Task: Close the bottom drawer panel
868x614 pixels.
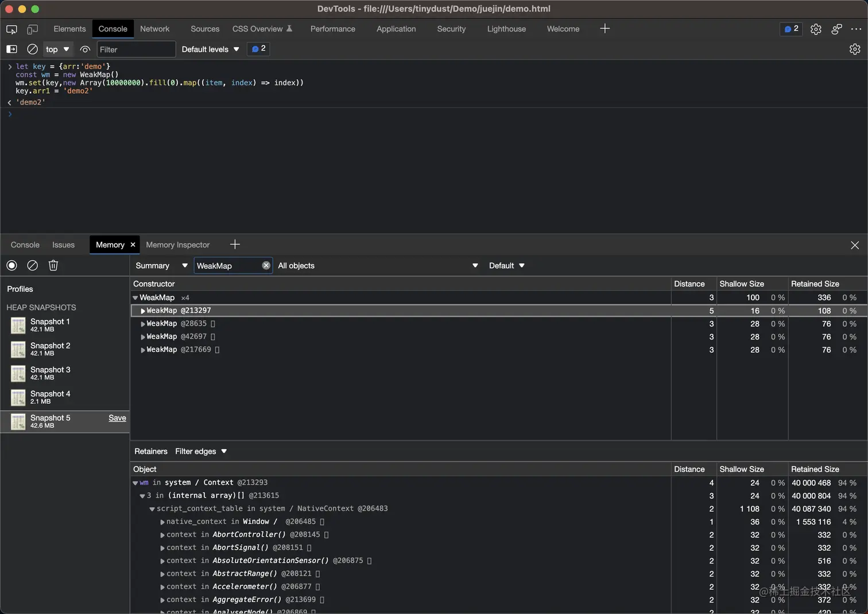Action: point(855,245)
